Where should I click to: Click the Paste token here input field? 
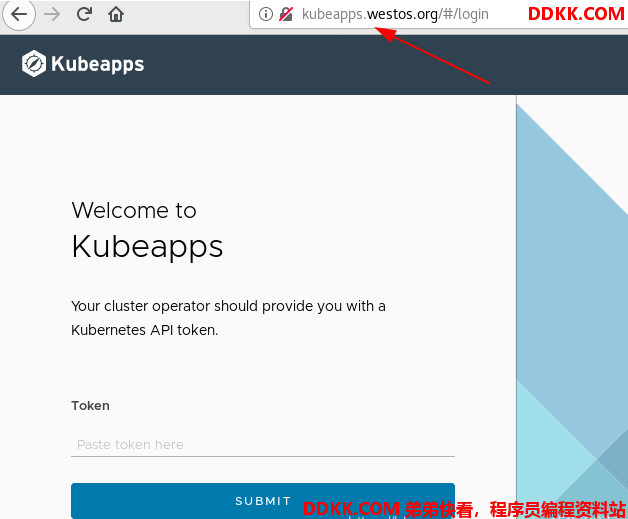[263, 445]
